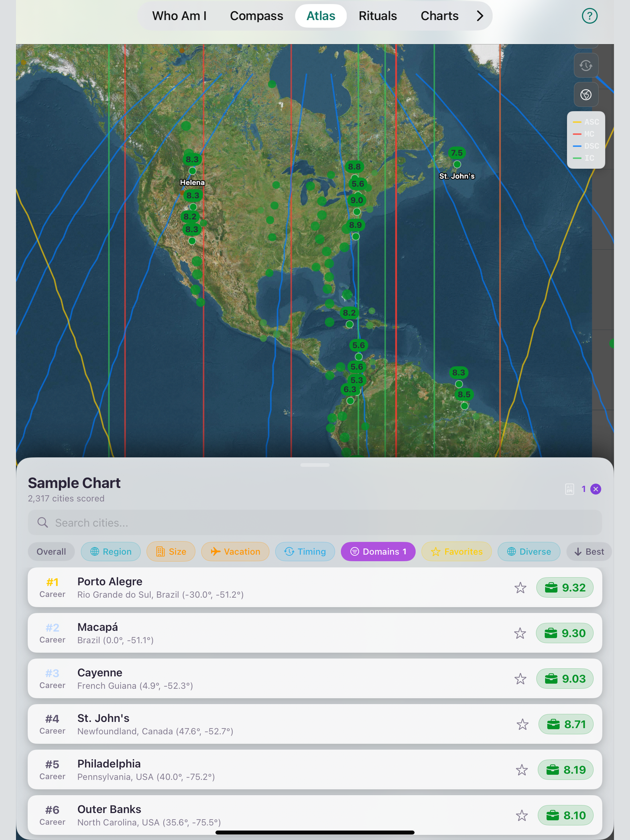
Task: Favorite Porto Alegre with star icon
Action: (520, 588)
